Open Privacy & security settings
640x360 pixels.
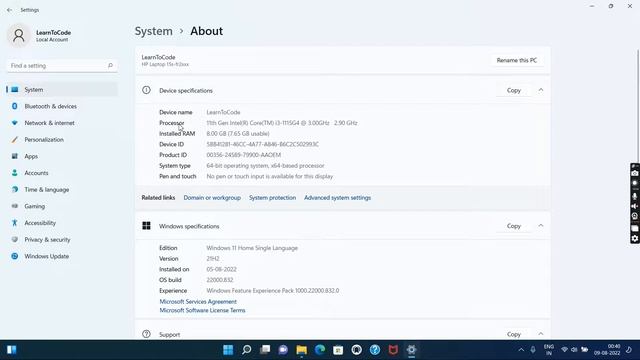click(62, 240)
